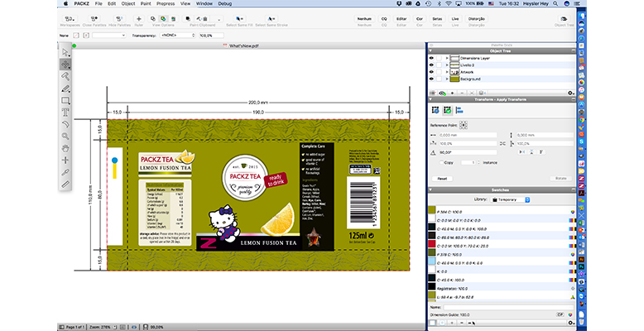This screenshot has height=331, width=644.
Task: Open the Prepress menu
Action: click(x=166, y=3)
